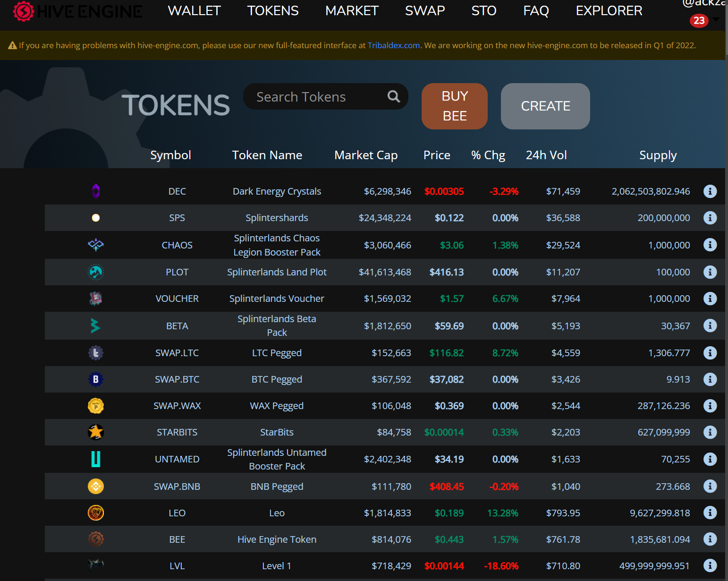Open info for BETA token
Image resolution: width=728 pixels, height=581 pixels.
click(x=710, y=325)
